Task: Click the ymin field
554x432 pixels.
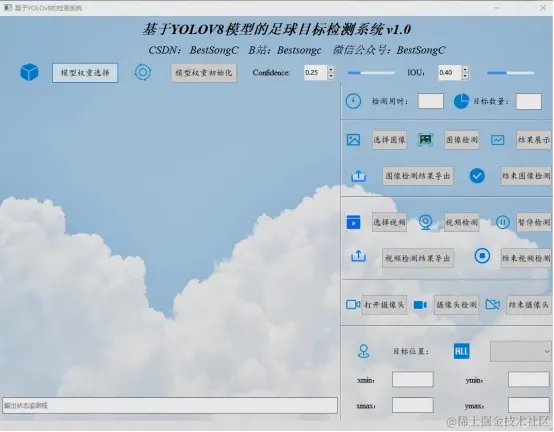Action: tap(529, 379)
